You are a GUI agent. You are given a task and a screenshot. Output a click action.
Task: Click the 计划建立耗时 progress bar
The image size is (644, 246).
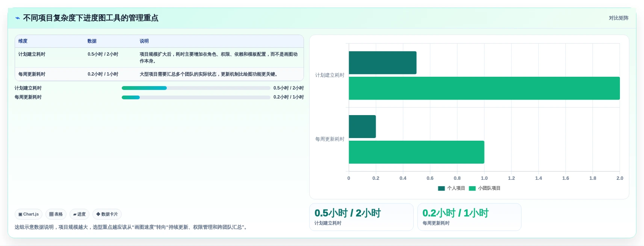click(x=196, y=88)
